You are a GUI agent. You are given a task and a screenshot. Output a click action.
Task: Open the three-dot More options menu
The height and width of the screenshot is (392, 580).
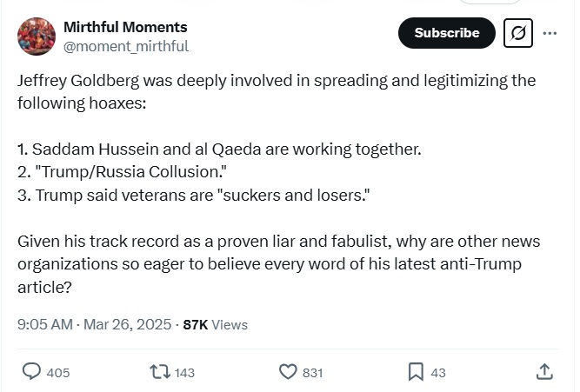[550, 33]
